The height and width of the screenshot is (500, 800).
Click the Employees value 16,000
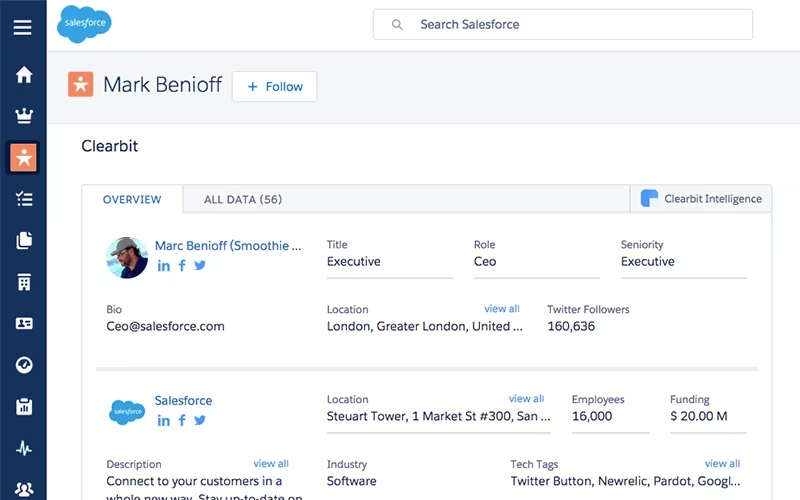pos(592,416)
